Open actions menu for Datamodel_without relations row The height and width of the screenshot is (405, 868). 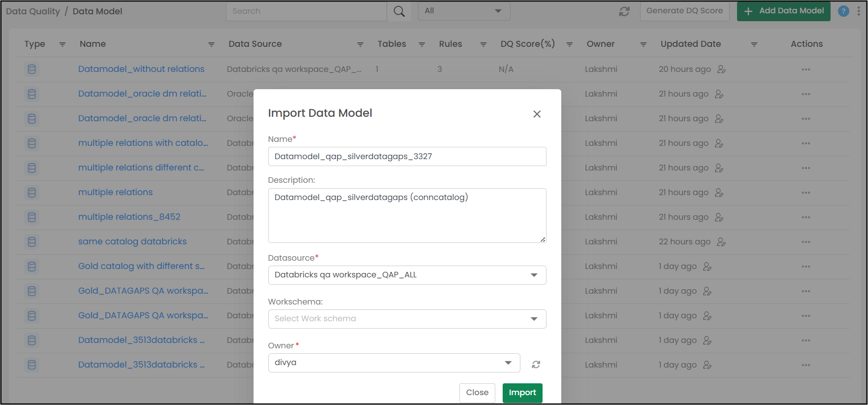point(805,69)
